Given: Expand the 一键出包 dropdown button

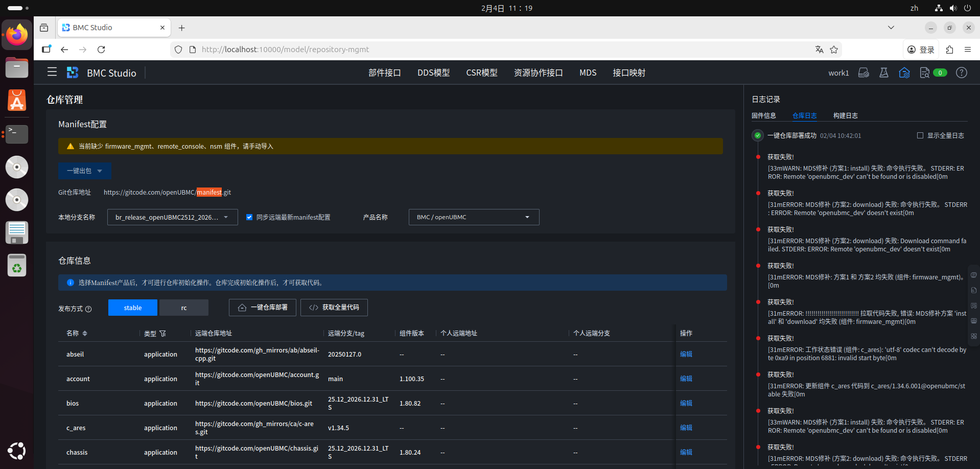Looking at the screenshot, I should point(100,171).
